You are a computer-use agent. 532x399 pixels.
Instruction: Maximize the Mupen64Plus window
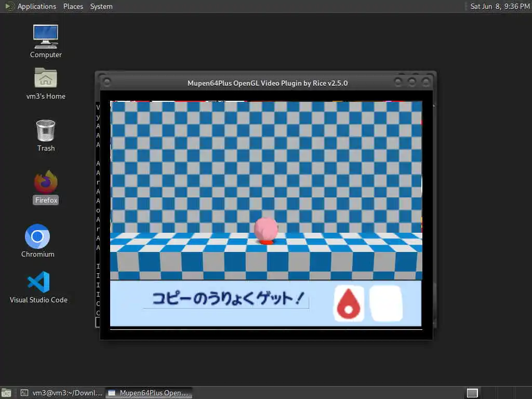pyautogui.click(x=412, y=82)
